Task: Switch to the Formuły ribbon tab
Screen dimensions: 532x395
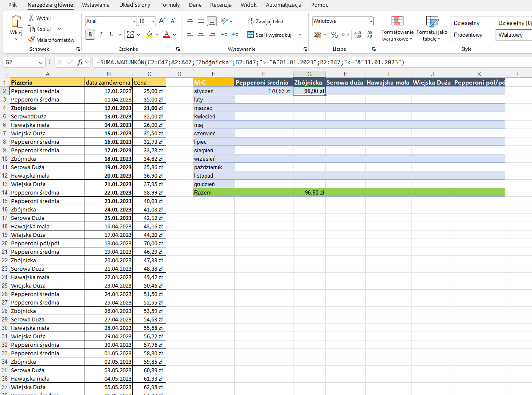Action: (x=170, y=5)
